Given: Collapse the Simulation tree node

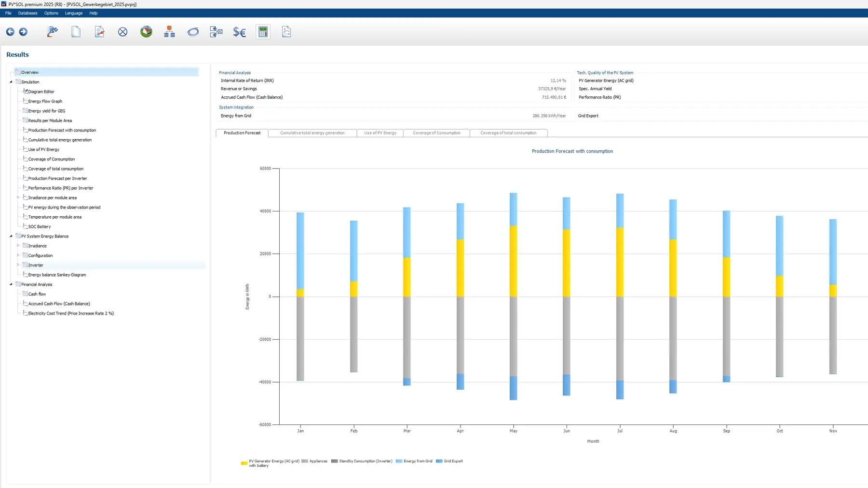Looking at the screenshot, I should tap(11, 82).
